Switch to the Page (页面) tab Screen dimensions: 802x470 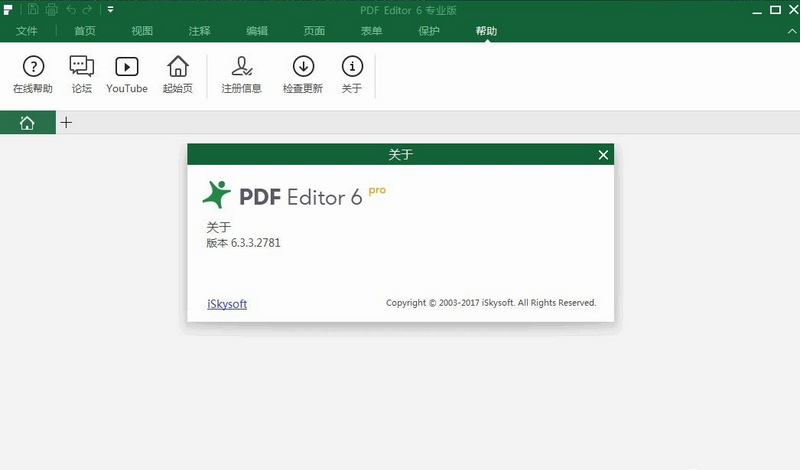point(314,31)
